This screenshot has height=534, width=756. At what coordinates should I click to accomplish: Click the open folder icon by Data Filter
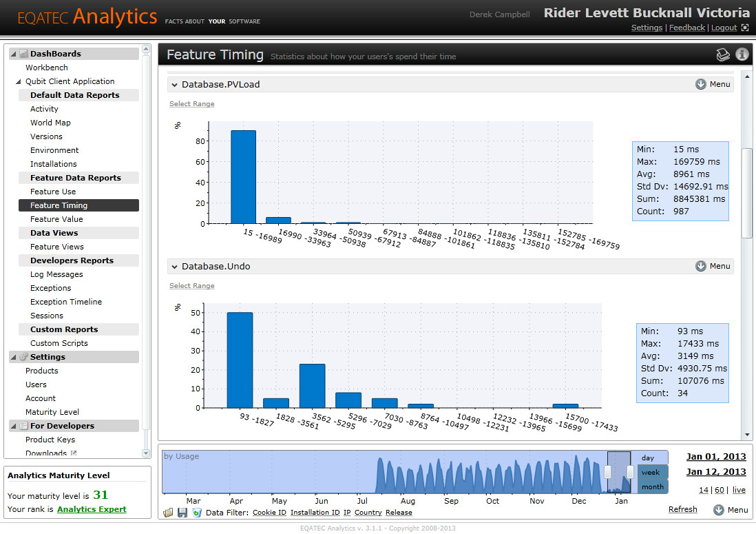(168, 512)
